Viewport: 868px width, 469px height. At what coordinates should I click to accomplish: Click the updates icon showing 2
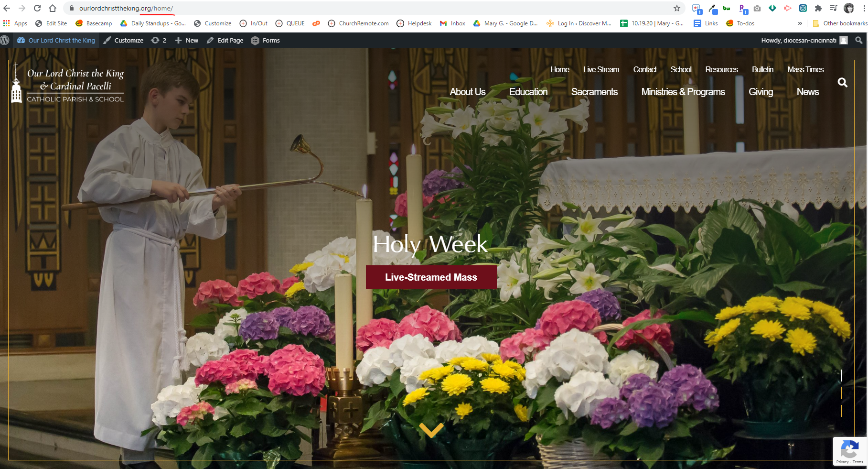click(x=159, y=41)
